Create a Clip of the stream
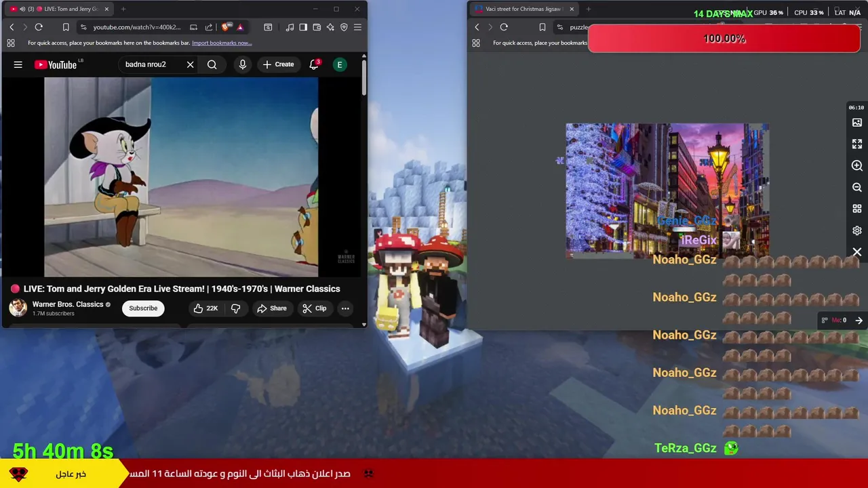Screen dimensions: 868x488 coord(314,308)
